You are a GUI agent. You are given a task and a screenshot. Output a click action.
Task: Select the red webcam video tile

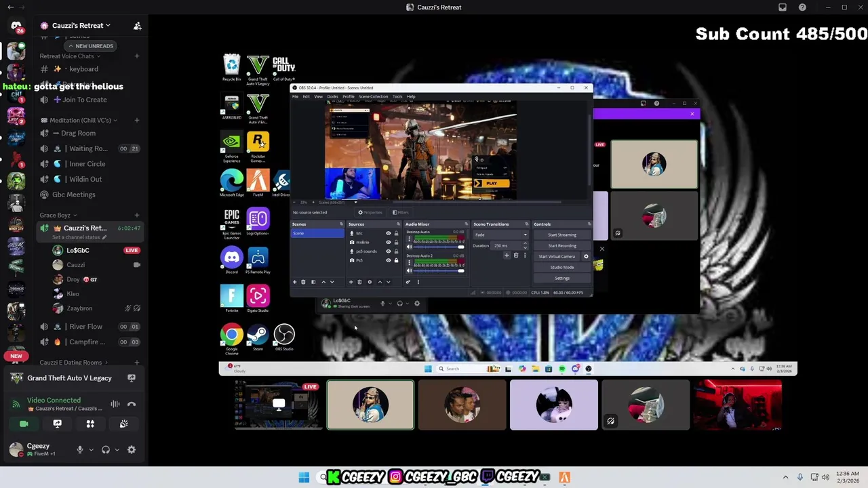pos(737,405)
